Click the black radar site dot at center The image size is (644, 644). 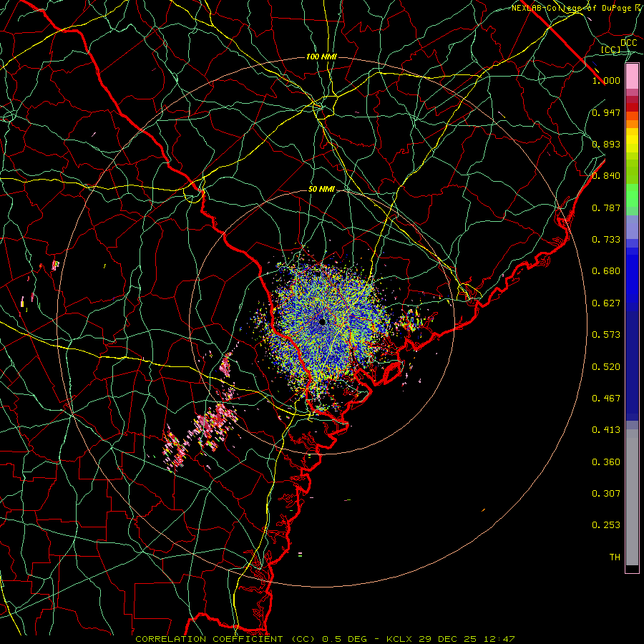(x=322, y=321)
